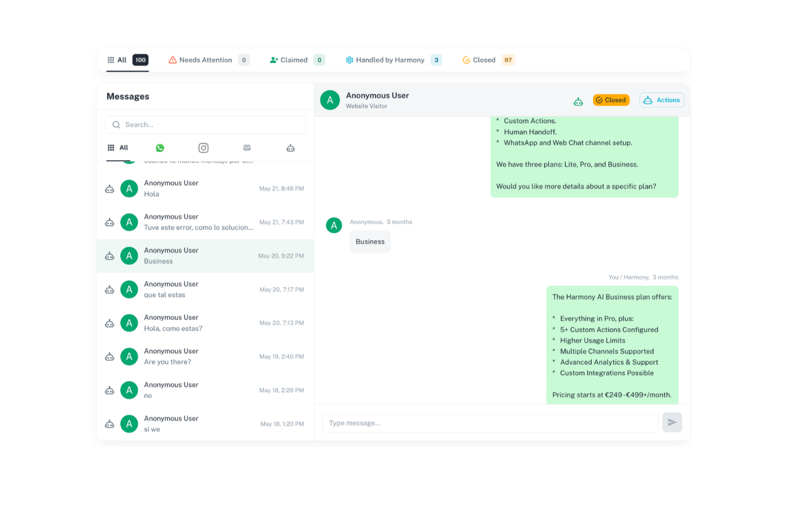The width and height of the screenshot is (812, 511).
Task: Click the Anonymous User avatar in chat header
Action: [330, 100]
